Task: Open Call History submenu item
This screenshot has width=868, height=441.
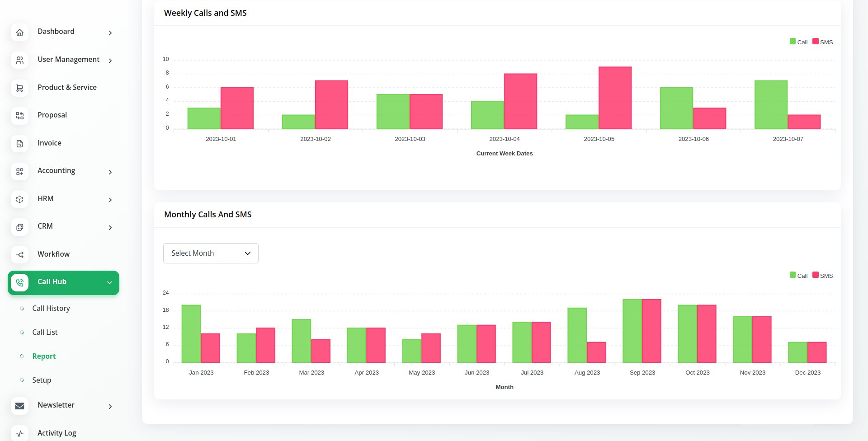Action: 51,308
